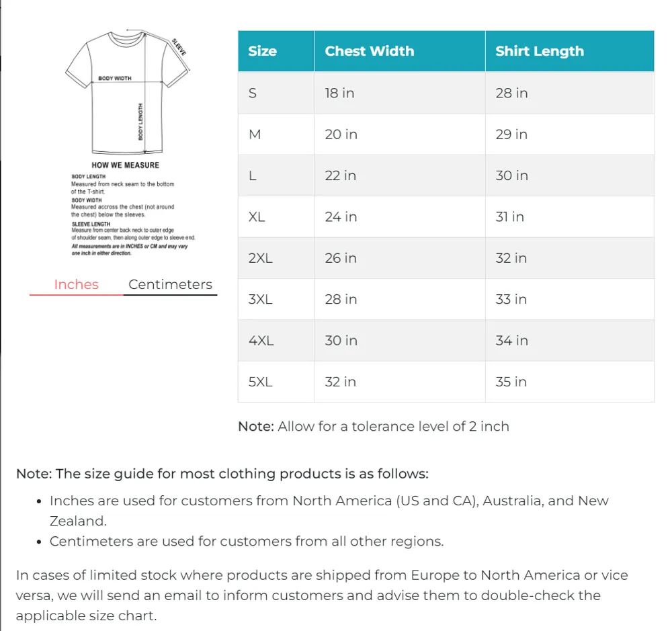Click the 18 in chest width value
This screenshot has height=631, width=672.
339,93
